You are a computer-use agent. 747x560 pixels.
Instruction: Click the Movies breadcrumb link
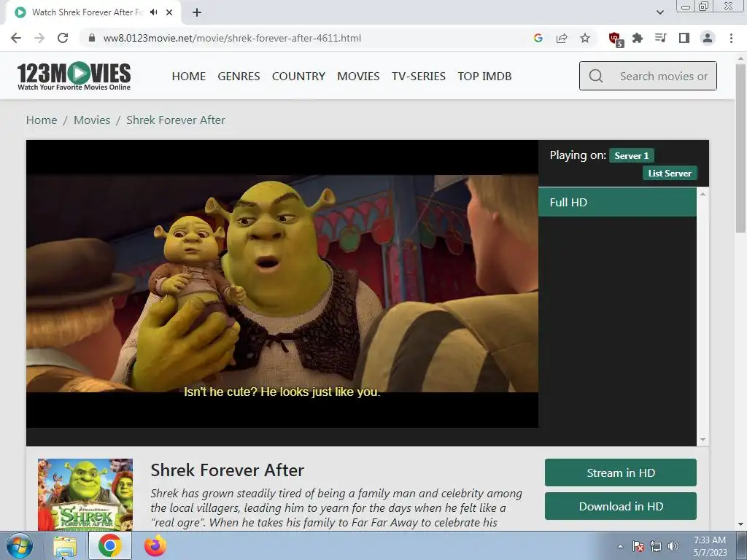pyautogui.click(x=92, y=120)
